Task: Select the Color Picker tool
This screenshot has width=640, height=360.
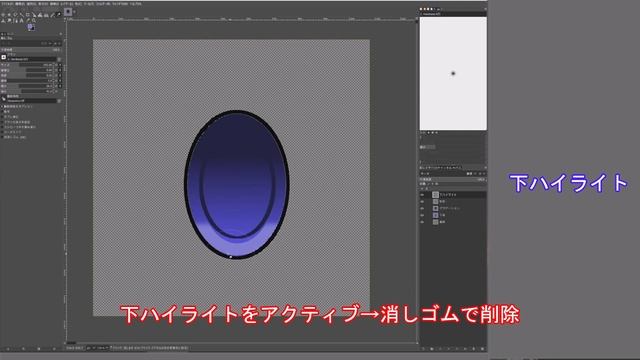Action: click(x=28, y=20)
